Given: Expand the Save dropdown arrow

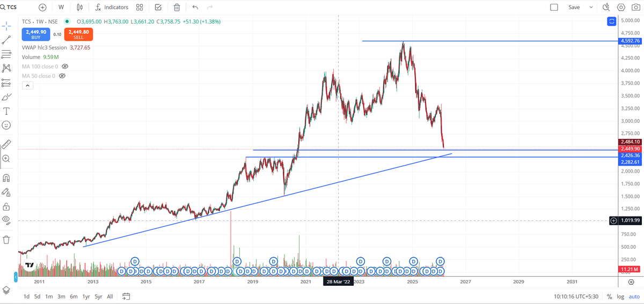Looking at the screenshot, I should pos(591,7).
